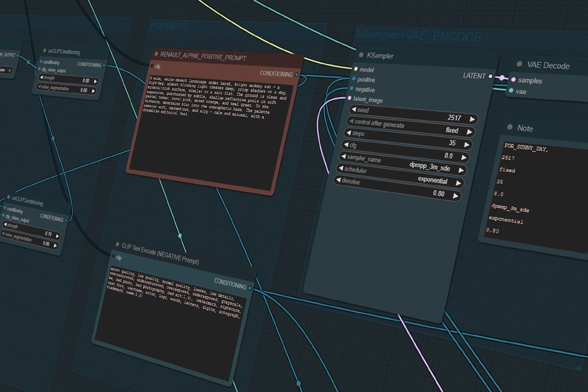The image size is (588, 392).
Task: Click the KSampler node title
Action: [380, 56]
